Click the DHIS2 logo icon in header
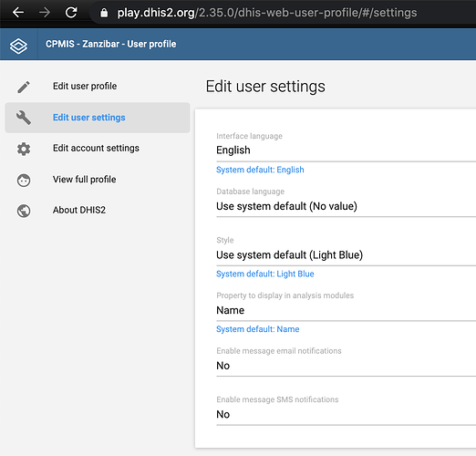The image size is (476, 456). [x=18, y=46]
